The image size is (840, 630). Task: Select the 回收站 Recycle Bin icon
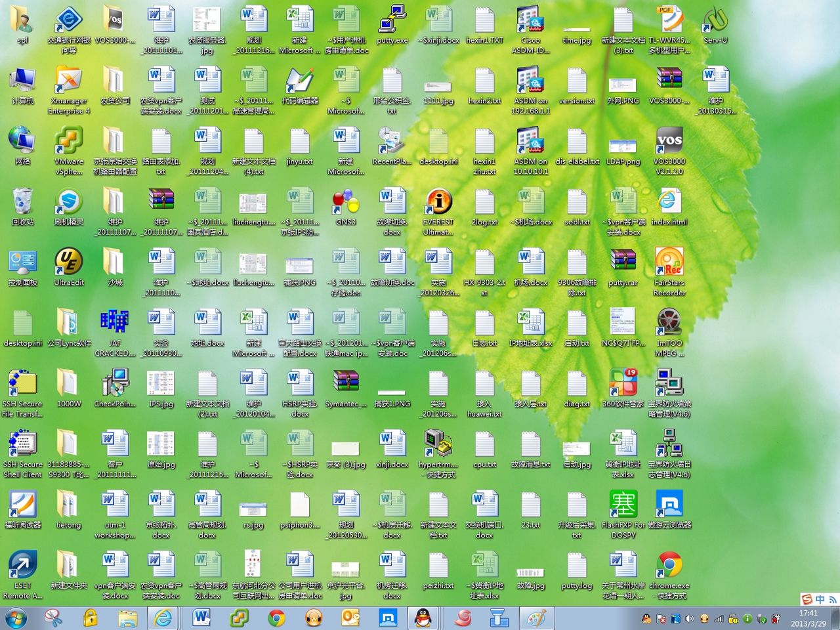point(22,207)
